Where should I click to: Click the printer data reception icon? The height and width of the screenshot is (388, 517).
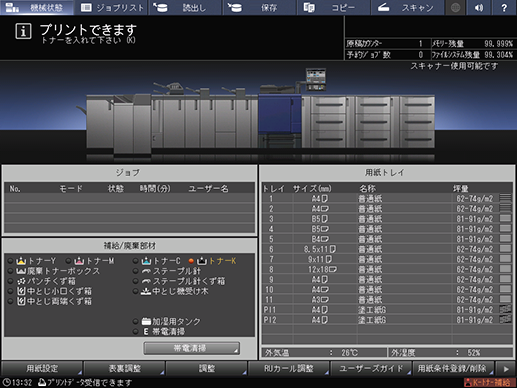click(42, 382)
